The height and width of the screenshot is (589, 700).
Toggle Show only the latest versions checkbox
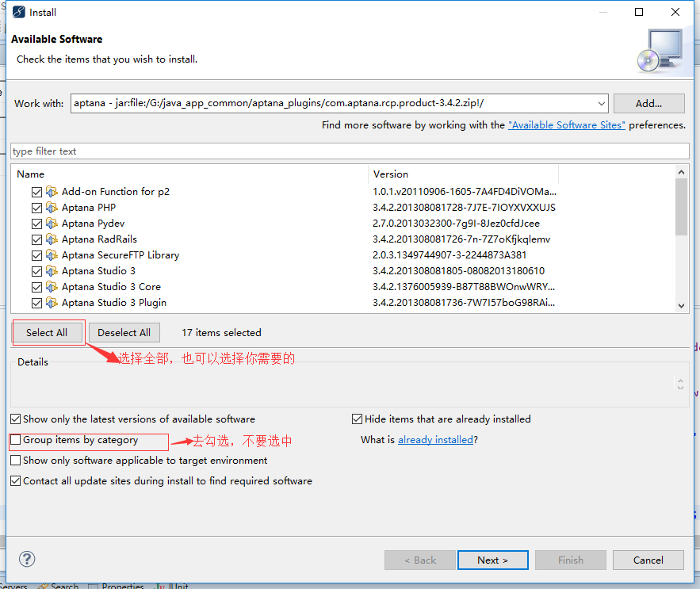point(16,419)
